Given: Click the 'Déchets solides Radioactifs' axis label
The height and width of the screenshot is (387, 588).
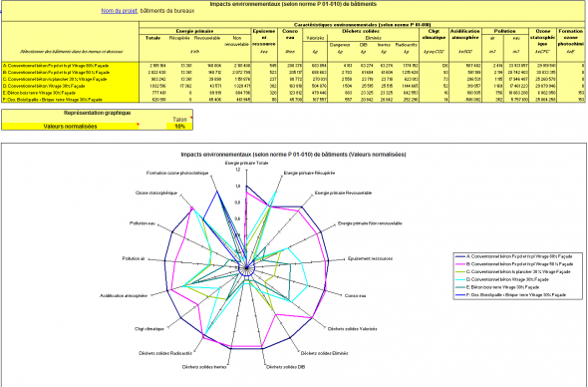Looking at the screenshot, I should point(165,354).
